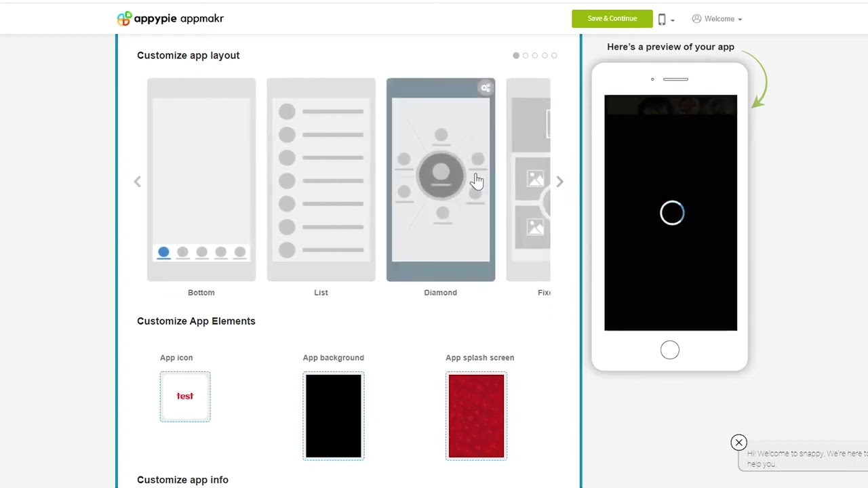This screenshot has width=868, height=488.
Task: Click the preview phone's home button
Action: click(670, 350)
